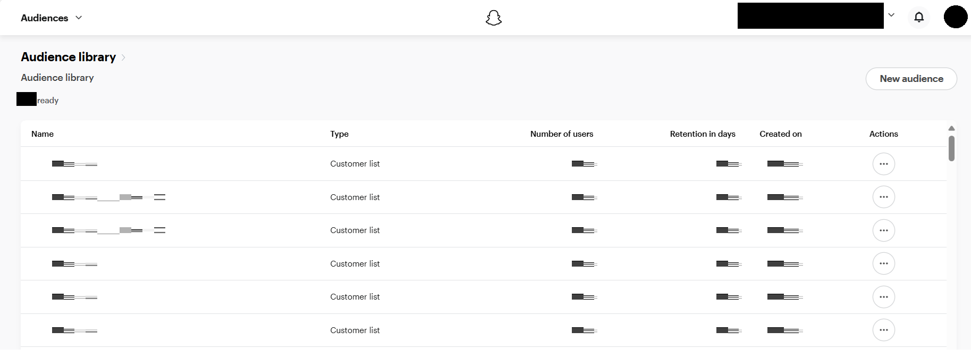Expand the account selector dropdown arrow
980x356 pixels.
click(x=891, y=15)
